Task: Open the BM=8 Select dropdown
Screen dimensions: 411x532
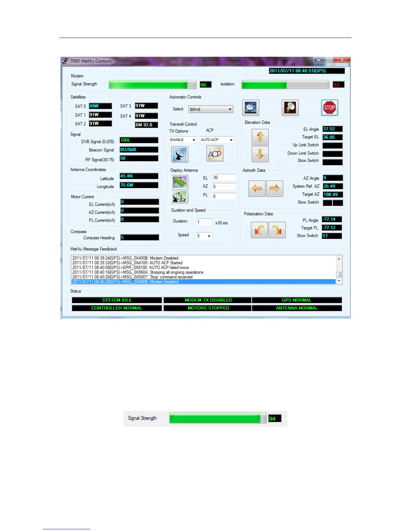Action: coord(211,109)
